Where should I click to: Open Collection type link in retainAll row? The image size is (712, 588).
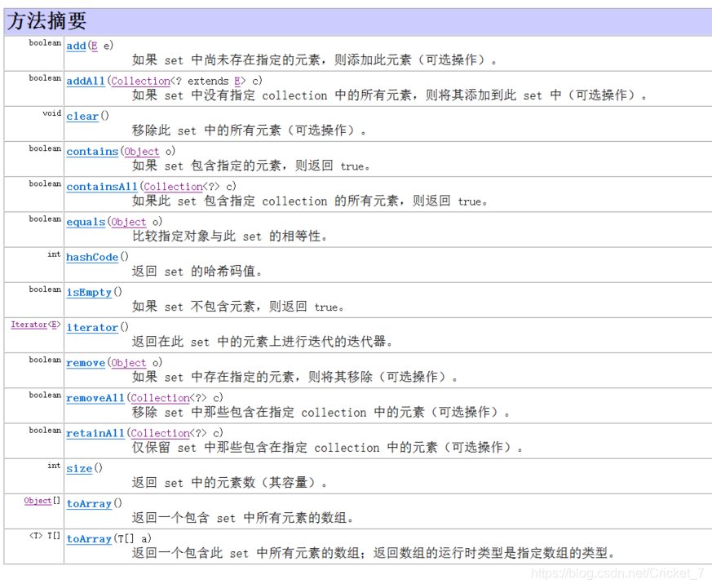pyautogui.click(x=161, y=433)
